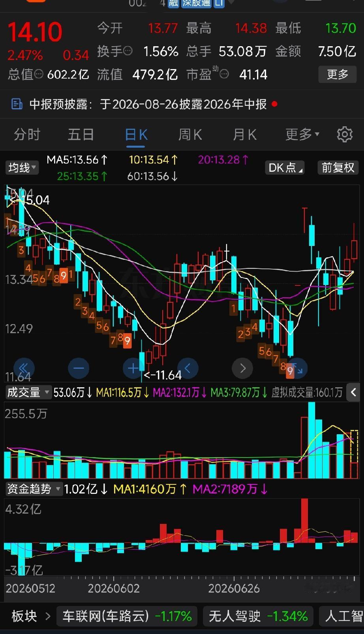
Task: Tap the 虚拟成交量:160.1万 label
Action: coord(307,392)
